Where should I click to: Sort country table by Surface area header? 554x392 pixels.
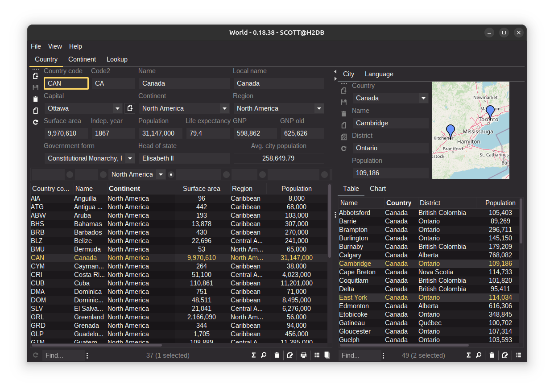[202, 189]
